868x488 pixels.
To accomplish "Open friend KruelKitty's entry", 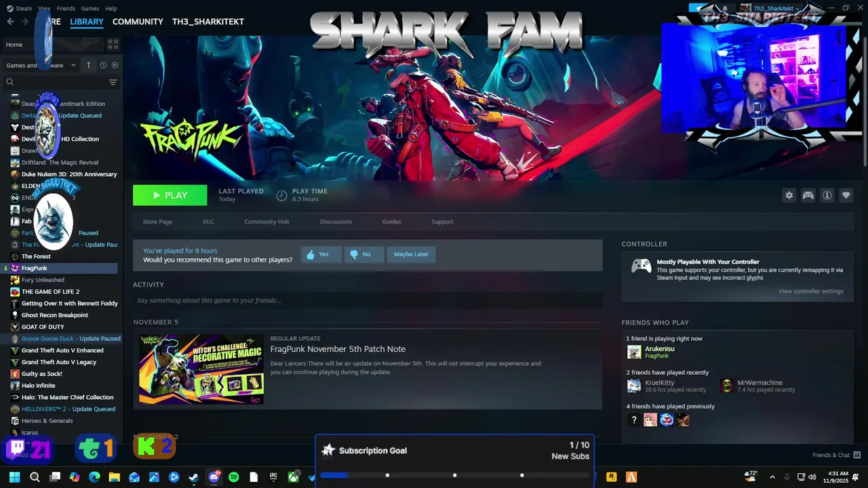I will coord(667,386).
